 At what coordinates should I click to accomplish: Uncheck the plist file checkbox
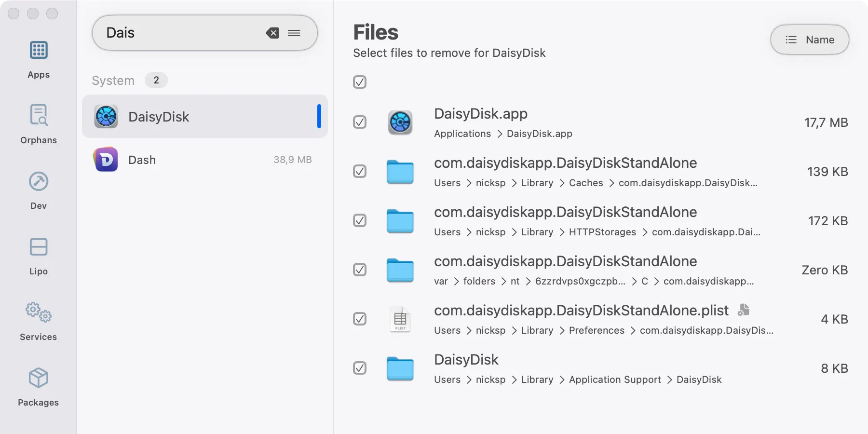pos(360,319)
